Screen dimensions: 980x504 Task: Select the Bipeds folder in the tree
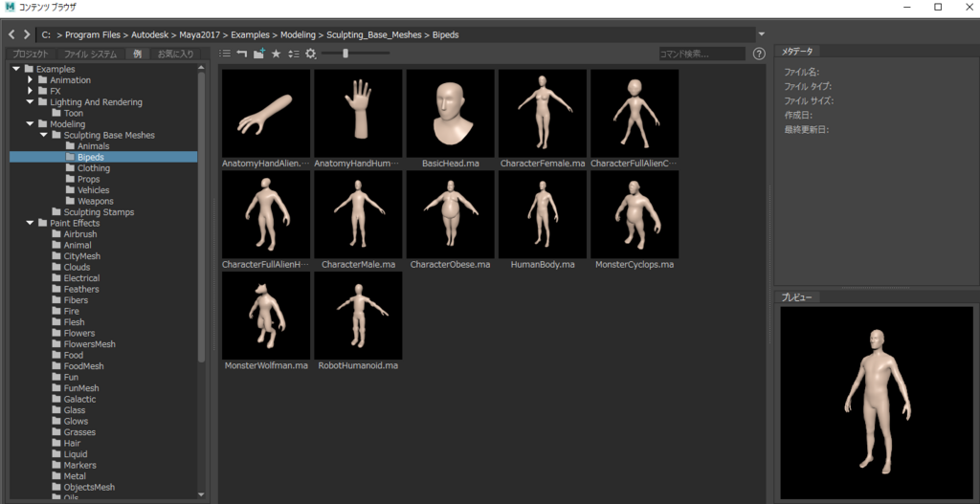click(103, 157)
